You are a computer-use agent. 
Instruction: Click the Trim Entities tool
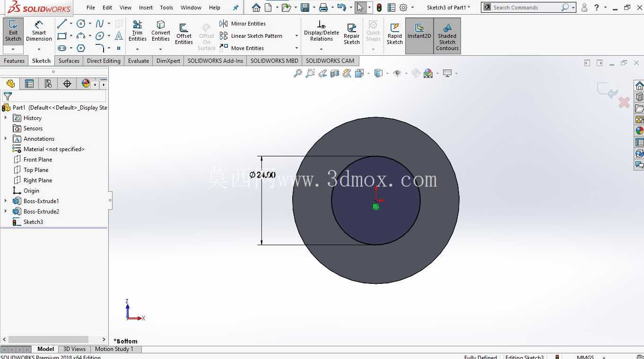pyautogui.click(x=137, y=31)
